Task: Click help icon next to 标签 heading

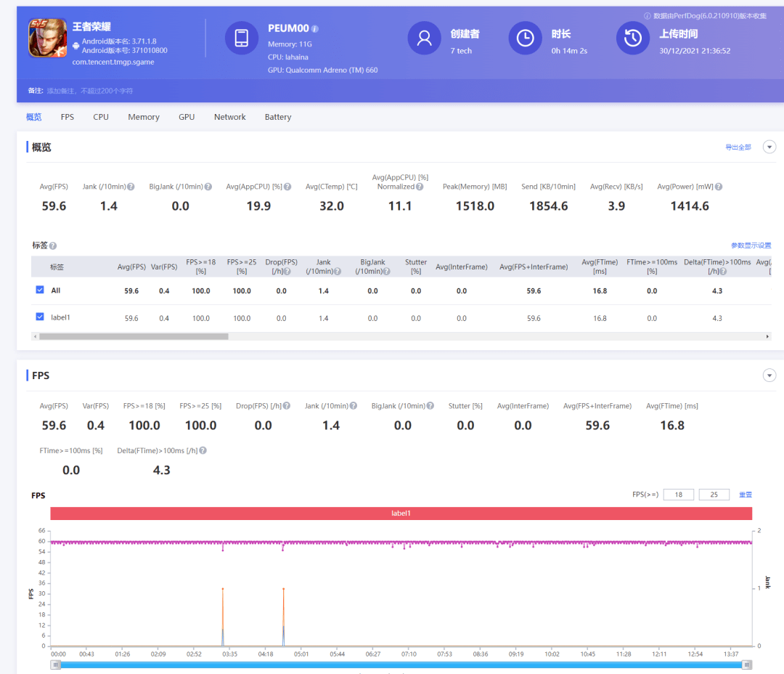Action: (53, 246)
